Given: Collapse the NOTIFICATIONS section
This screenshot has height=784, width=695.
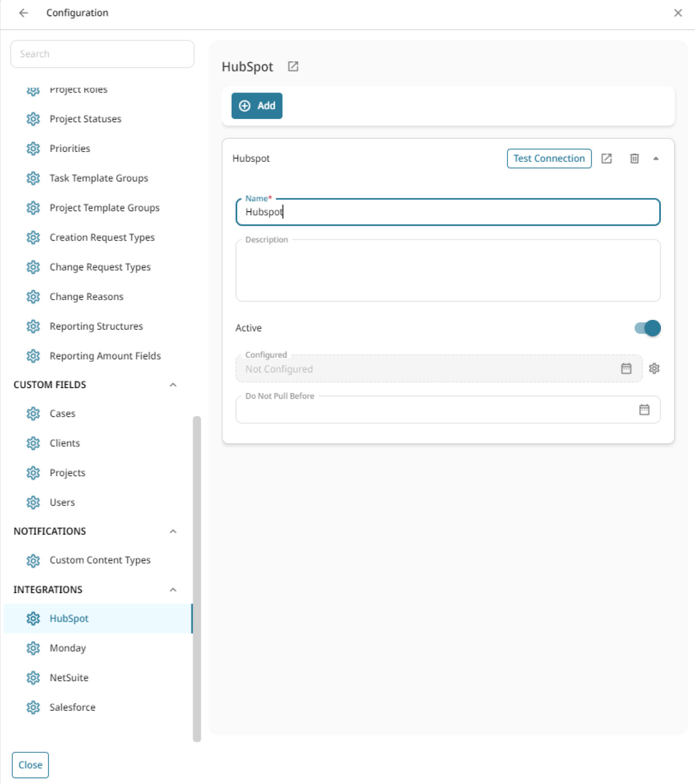Looking at the screenshot, I should (173, 531).
